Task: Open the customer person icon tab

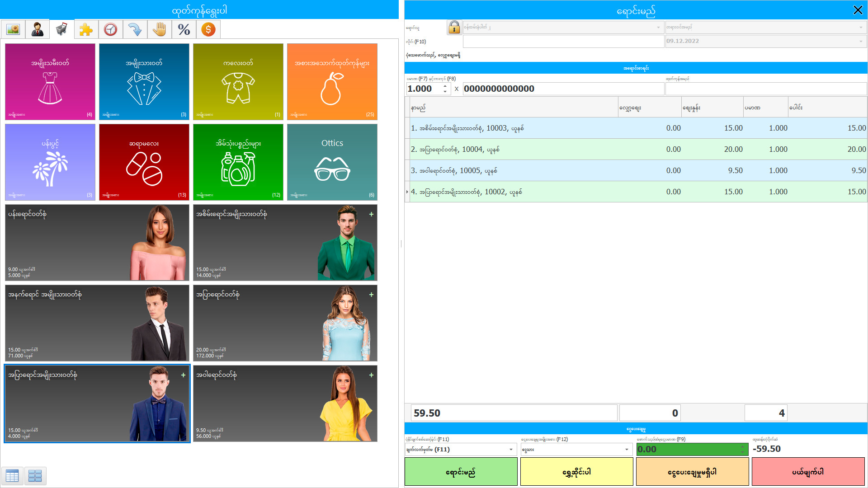Action: [x=38, y=30]
